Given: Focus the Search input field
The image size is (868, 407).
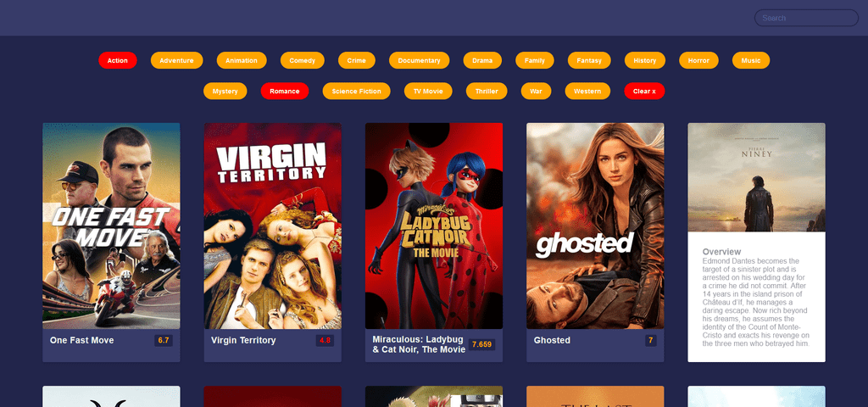Looking at the screenshot, I should 806,18.
